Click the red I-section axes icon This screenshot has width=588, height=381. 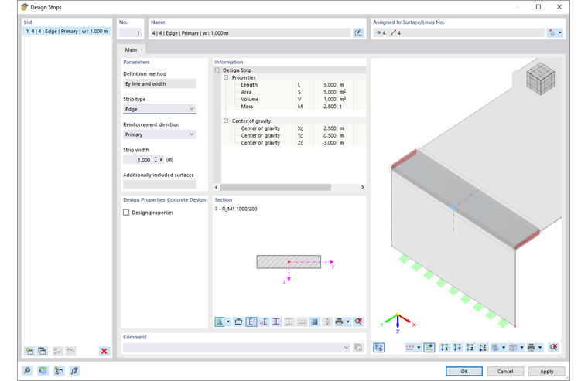click(276, 321)
